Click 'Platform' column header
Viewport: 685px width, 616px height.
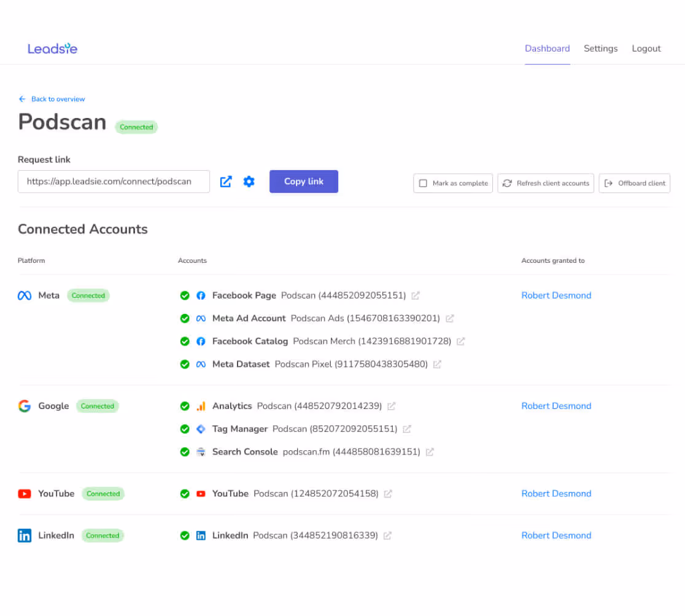pos(31,260)
